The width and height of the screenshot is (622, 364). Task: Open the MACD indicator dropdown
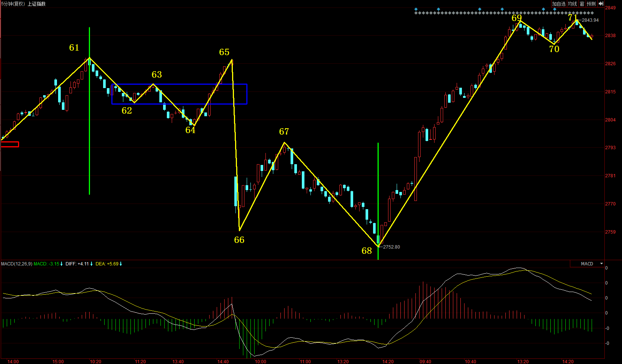(601, 264)
